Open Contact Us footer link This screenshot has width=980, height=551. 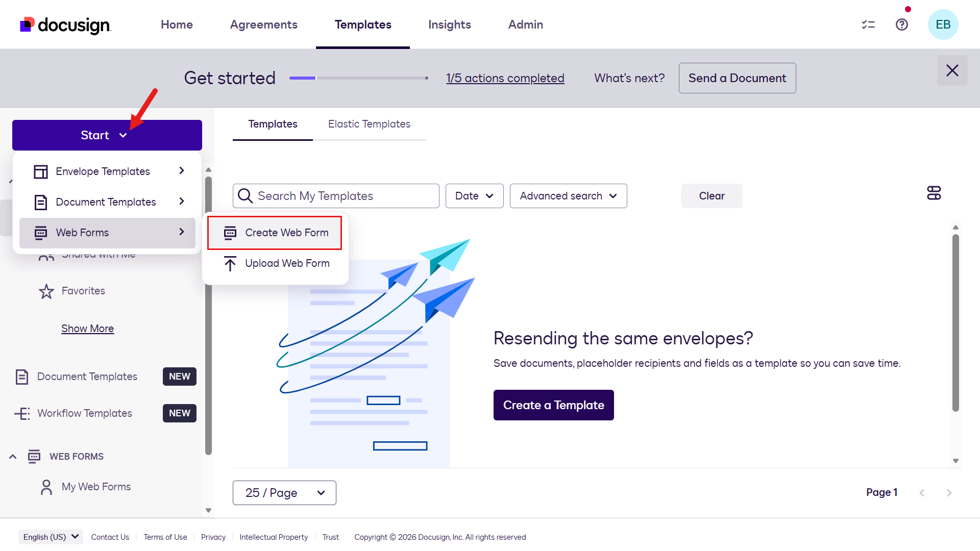[x=110, y=537]
